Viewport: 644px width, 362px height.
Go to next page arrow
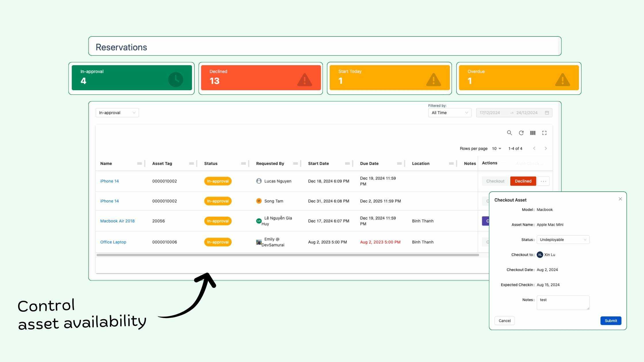pyautogui.click(x=546, y=149)
